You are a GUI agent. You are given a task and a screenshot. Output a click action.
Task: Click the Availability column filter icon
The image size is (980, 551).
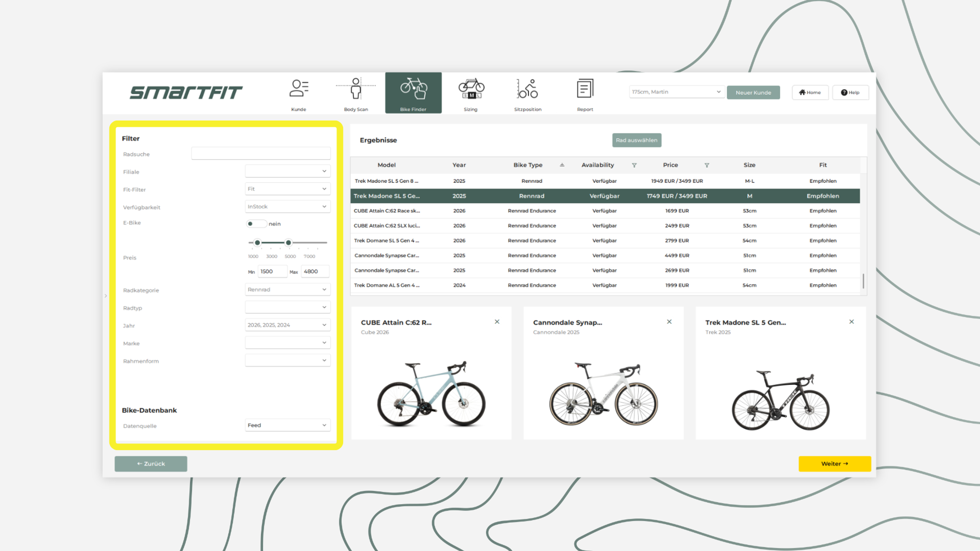pyautogui.click(x=634, y=165)
